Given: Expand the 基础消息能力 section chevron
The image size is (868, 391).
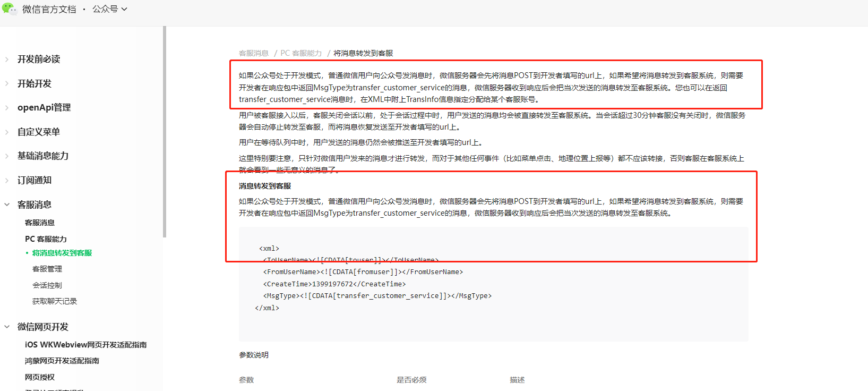Looking at the screenshot, I should [x=7, y=156].
